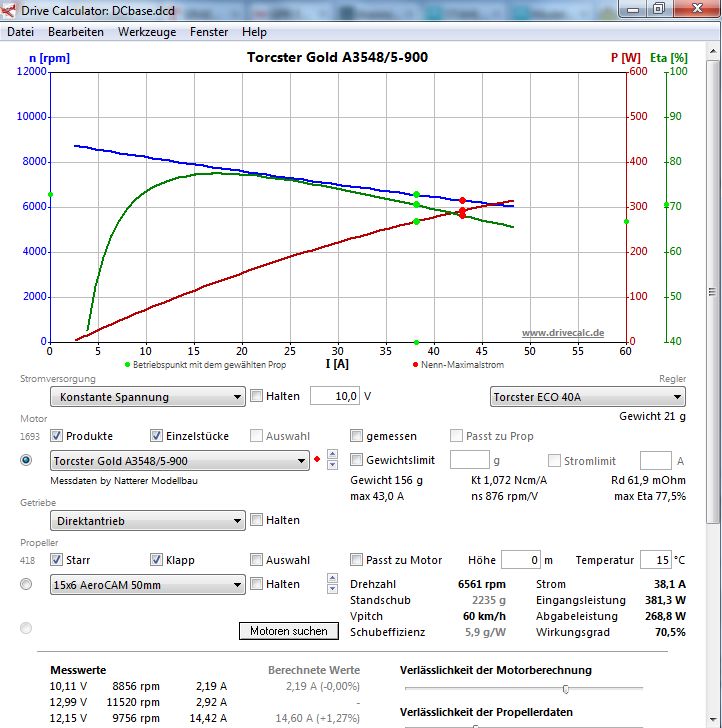Click the Kt 1,072 Ncm/A value

[x=509, y=480]
